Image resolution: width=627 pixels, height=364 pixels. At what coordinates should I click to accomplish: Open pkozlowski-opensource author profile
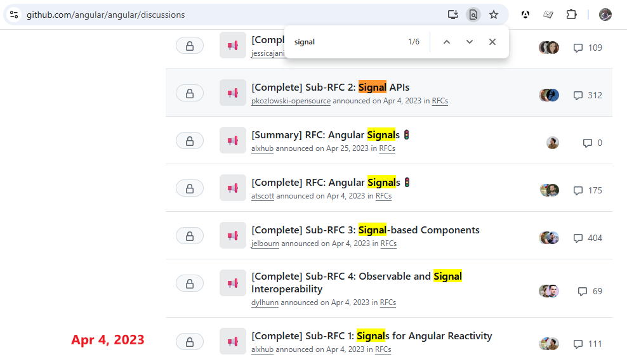pyautogui.click(x=291, y=101)
